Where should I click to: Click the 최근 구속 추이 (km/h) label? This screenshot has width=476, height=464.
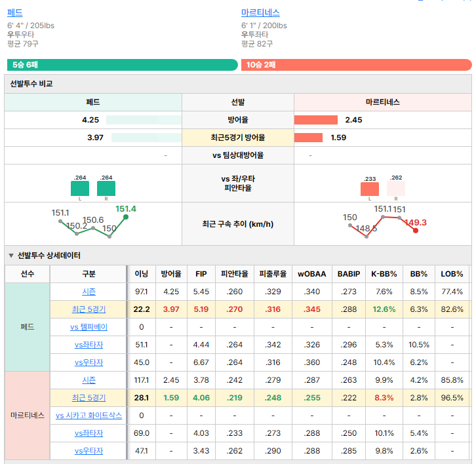(x=238, y=224)
